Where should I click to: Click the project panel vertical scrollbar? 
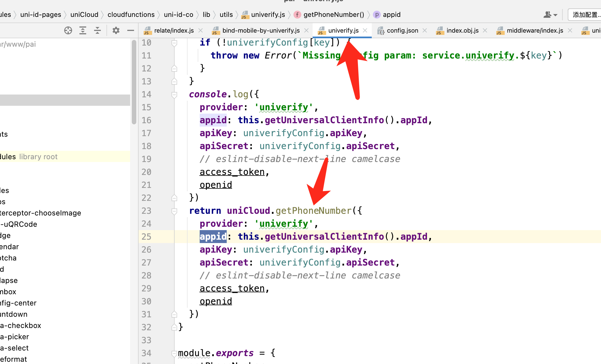(134, 82)
